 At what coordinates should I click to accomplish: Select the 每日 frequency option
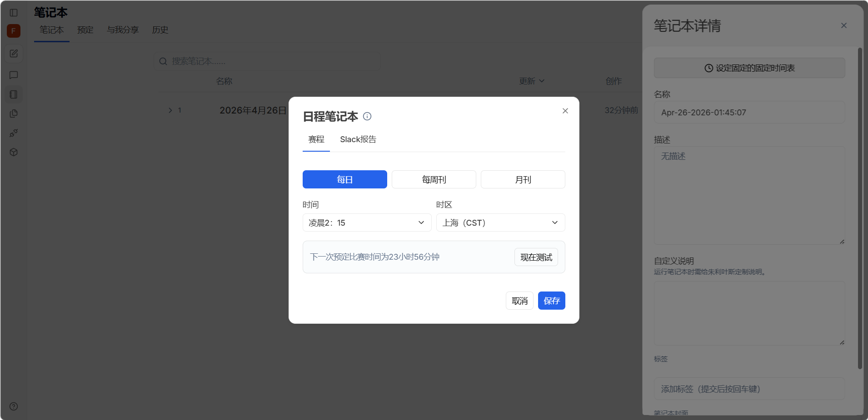[345, 179]
